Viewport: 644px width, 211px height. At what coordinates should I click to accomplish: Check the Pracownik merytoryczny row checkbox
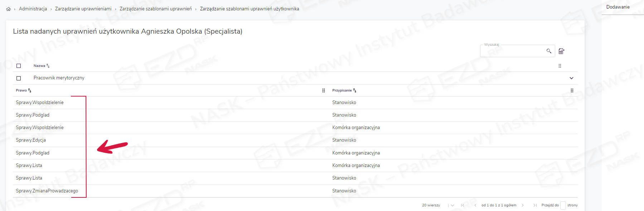(19, 78)
